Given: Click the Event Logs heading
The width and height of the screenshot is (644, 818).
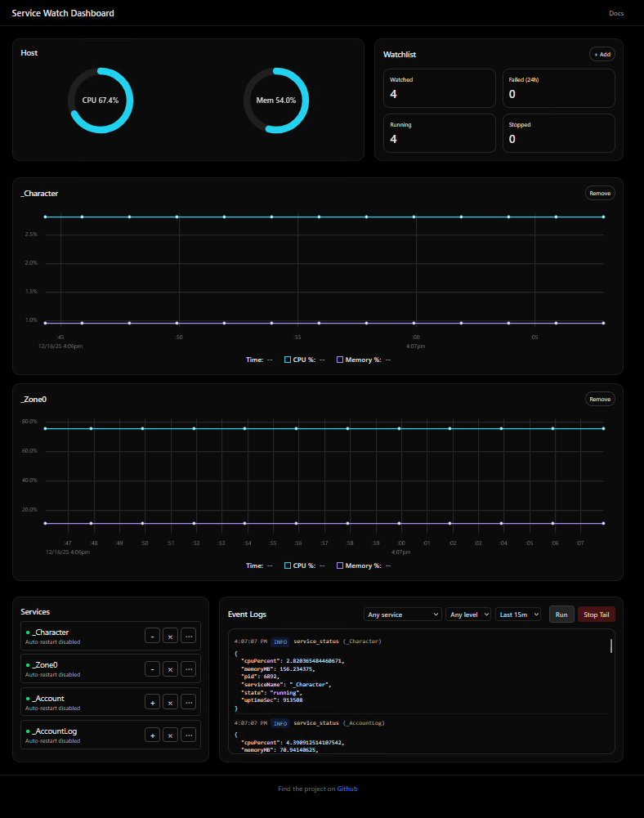Looking at the screenshot, I should (x=247, y=614).
